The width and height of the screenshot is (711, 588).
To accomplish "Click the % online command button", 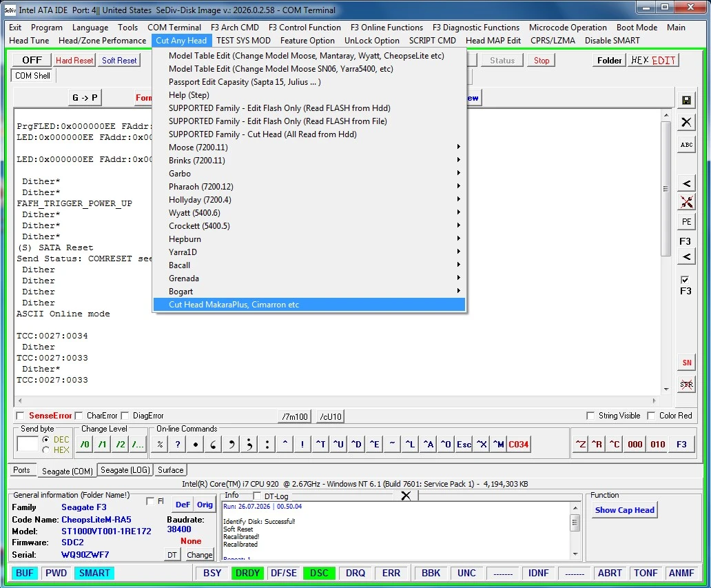I will tap(160, 444).
